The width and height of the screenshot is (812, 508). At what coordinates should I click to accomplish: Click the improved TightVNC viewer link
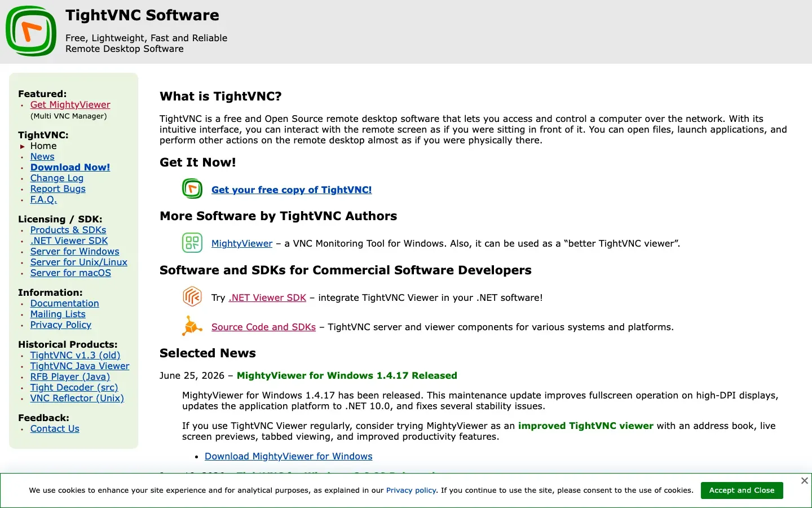pos(586,426)
